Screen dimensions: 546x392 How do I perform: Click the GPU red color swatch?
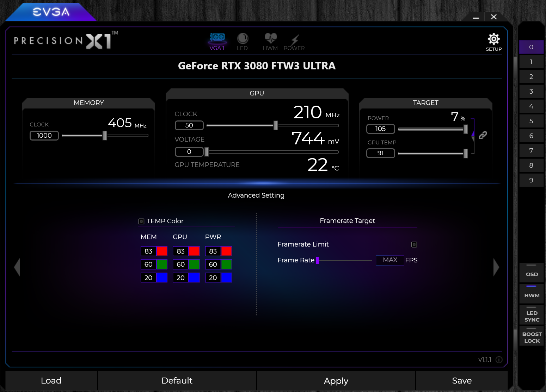pos(194,251)
